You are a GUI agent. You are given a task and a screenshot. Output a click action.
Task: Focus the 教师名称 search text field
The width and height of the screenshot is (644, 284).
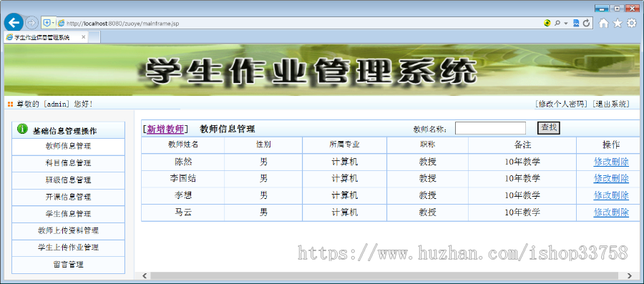pyautogui.click(x=490, y=129)
